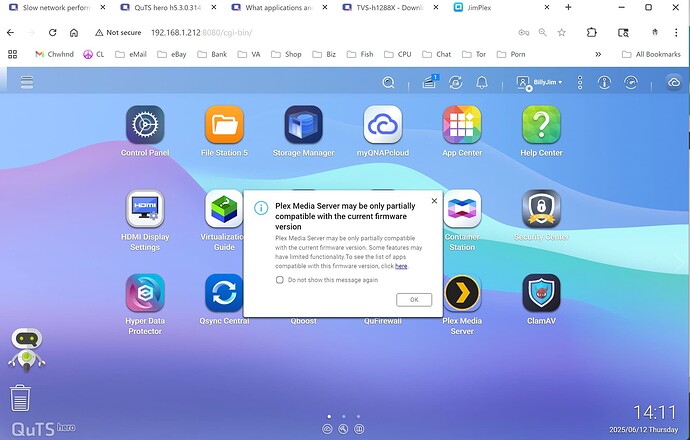Open the Bank bookmarks folder
The width and height of the screenshot is (690, 440).
click(x=212, y=54)
